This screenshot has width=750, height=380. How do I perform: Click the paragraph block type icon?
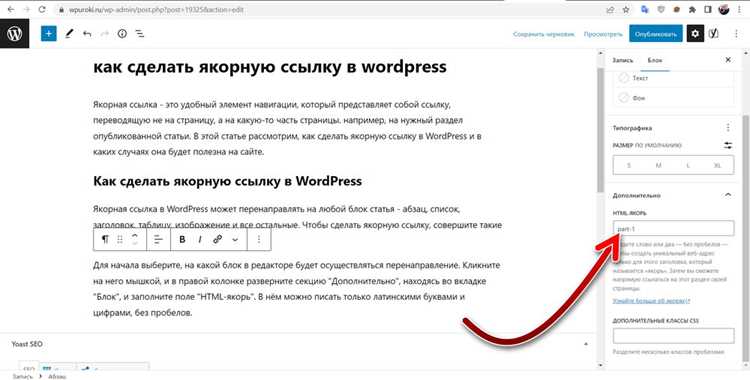coord(105,239)
